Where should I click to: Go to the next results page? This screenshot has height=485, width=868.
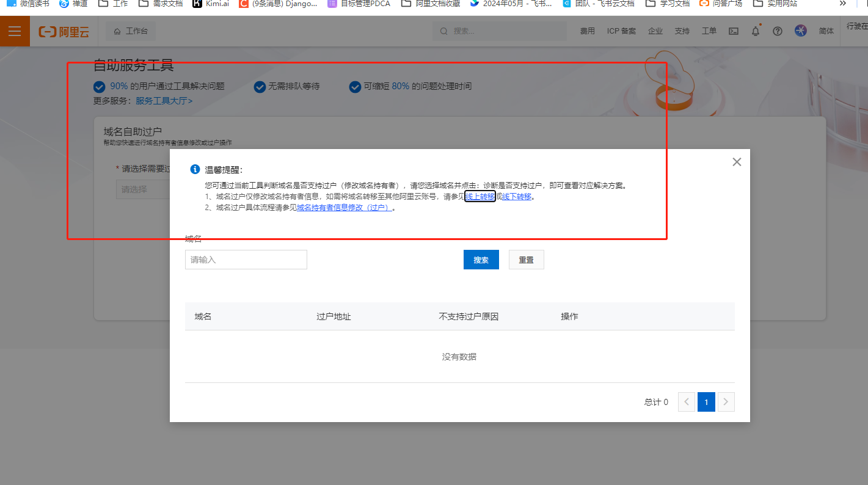click(x=726, y=402)
